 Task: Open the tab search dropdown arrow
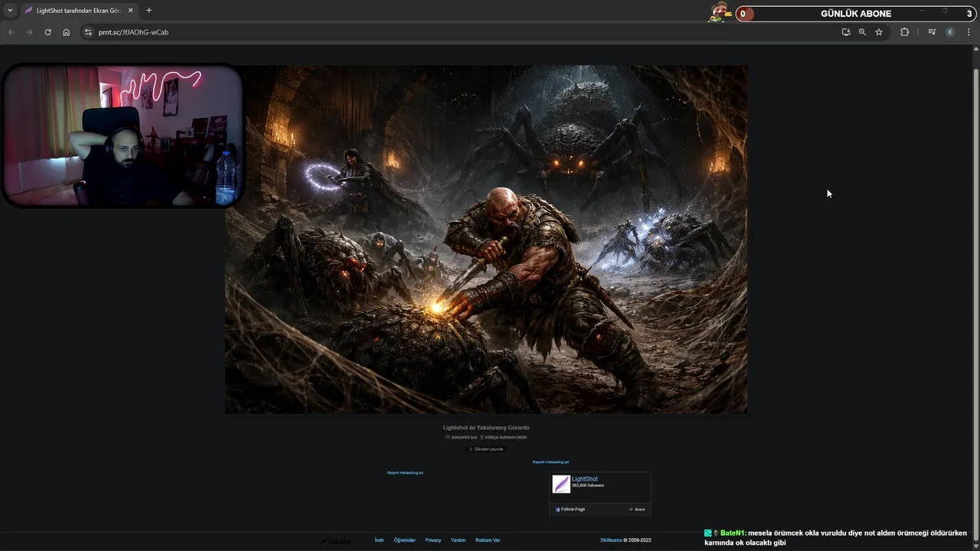pos(10,11)
